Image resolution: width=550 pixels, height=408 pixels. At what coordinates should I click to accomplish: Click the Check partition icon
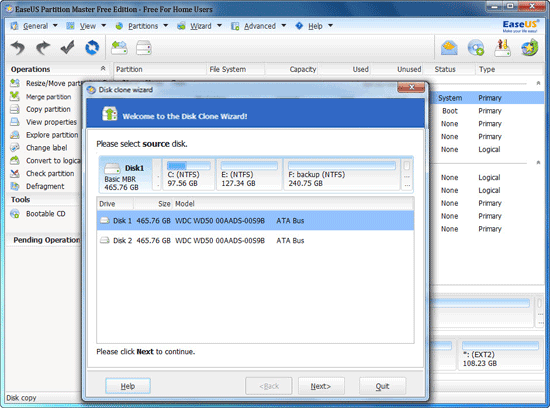(x=15, y=173)
